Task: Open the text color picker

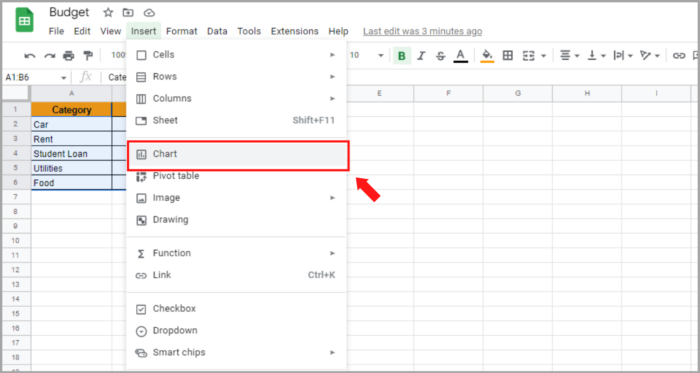Action: tap(461, 56)
